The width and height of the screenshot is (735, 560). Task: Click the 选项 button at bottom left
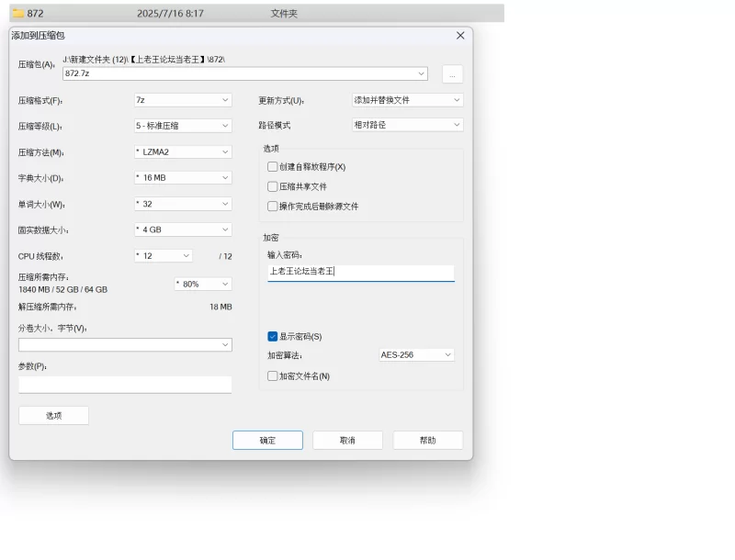pyautogui.click(x=54, y=415)
